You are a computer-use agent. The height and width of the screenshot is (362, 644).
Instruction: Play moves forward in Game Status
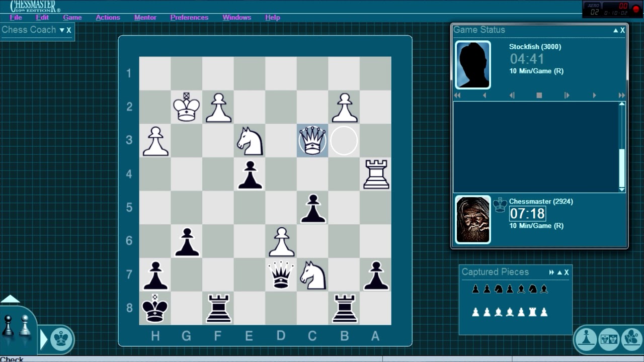point(594,95)
